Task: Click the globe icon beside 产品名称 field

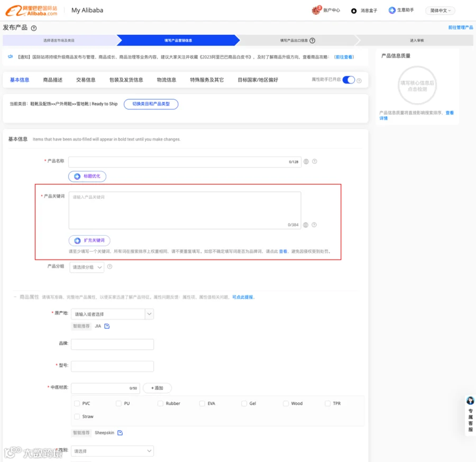Action: click(306, 162)
